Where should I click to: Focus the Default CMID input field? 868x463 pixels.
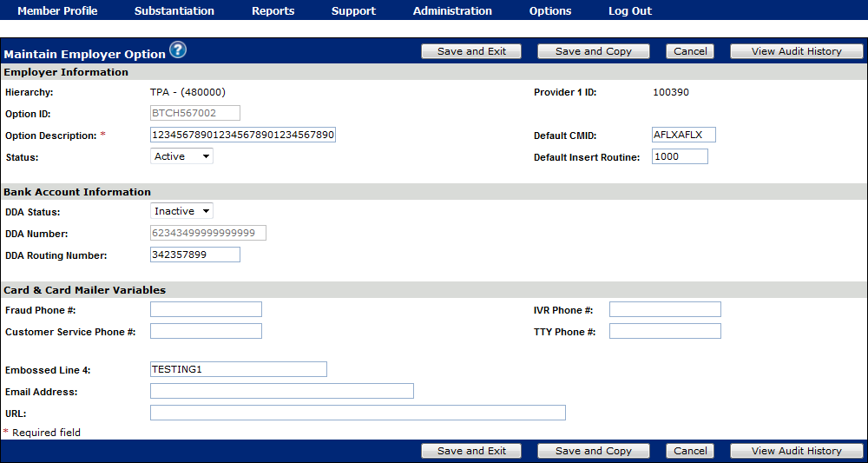pyautogui.click(x=683, y=135)
